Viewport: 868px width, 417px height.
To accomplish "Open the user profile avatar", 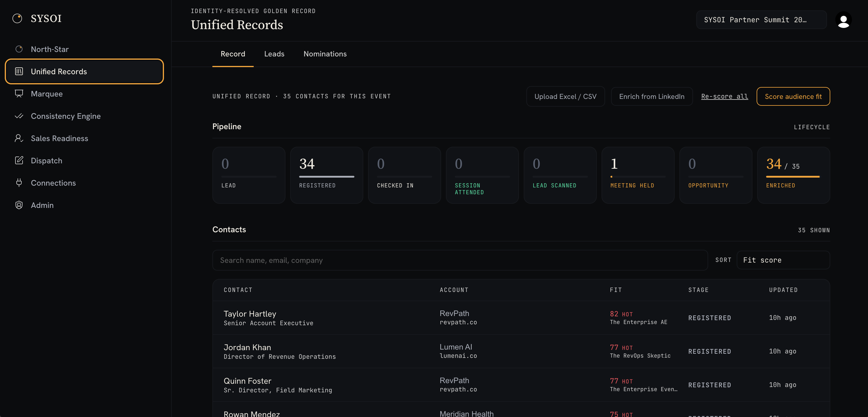I will pos(843,20).
